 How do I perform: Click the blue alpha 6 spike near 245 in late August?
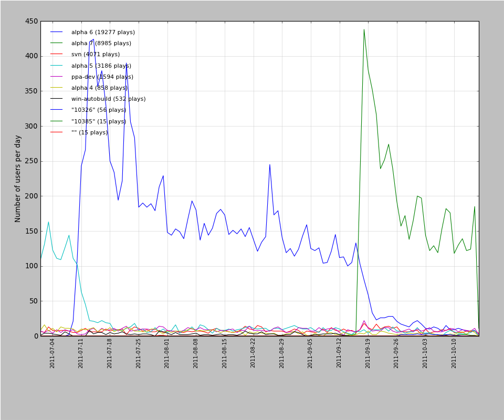(270, 164)
